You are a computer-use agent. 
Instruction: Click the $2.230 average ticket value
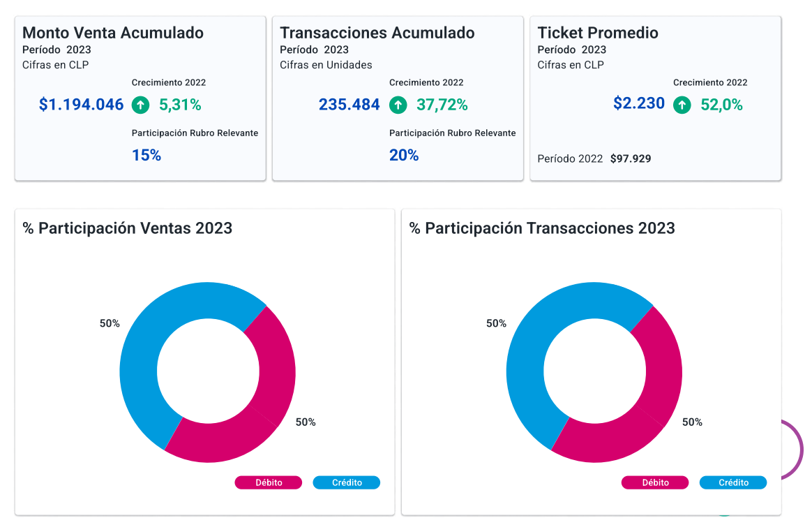coord(639,103)
